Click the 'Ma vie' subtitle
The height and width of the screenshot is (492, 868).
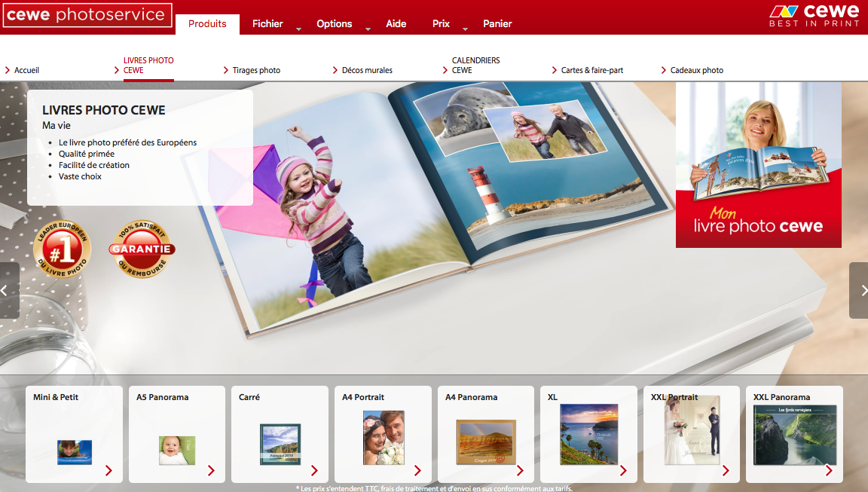click(57, 126)
